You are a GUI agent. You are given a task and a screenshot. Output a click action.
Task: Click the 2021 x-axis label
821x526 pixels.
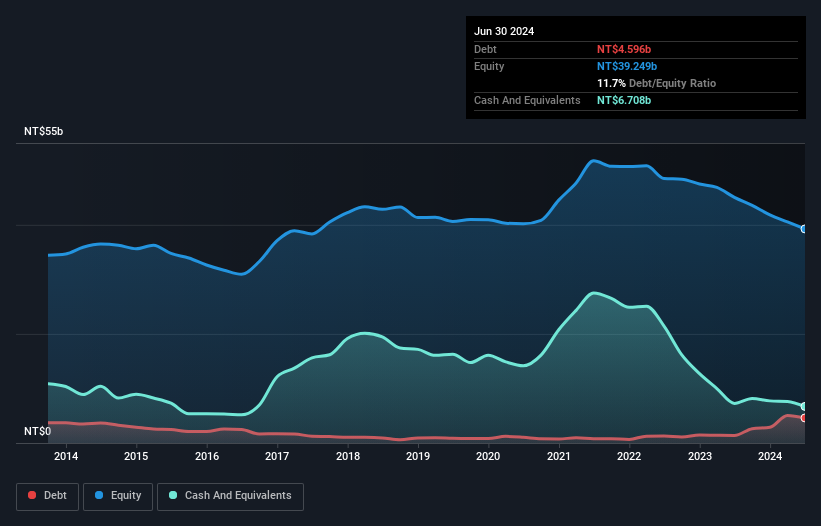[x=559, y=456]
